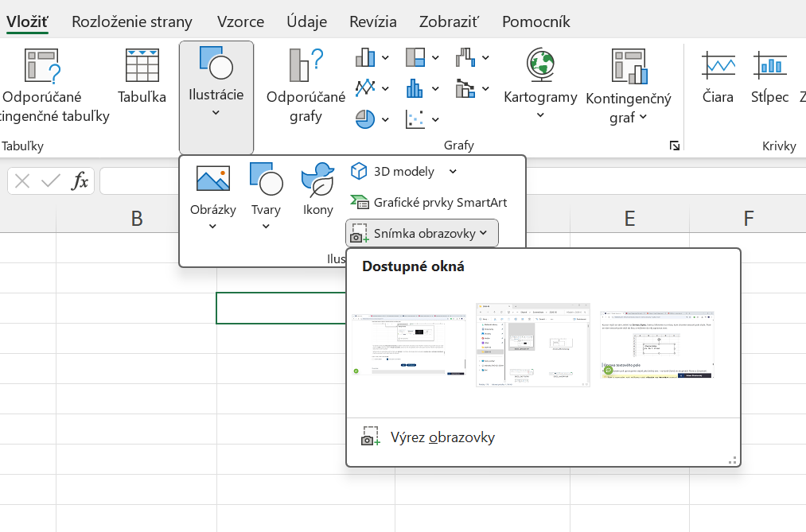Image resolution: width=806 pixels, height=532 pixels.
Task: Open Grafy group dialog launcher
Action: [x=675, y=146]
